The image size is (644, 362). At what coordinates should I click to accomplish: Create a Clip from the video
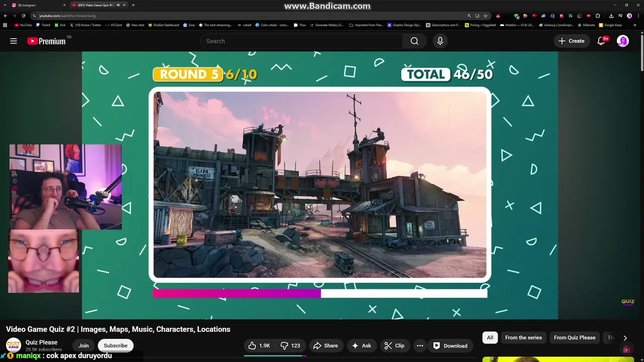pos(394,346)
